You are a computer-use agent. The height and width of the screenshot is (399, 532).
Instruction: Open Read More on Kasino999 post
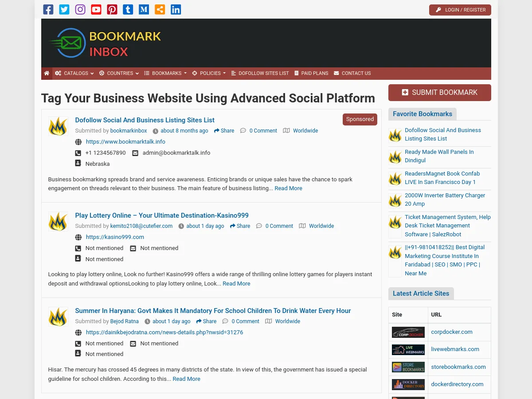[236, 284]
